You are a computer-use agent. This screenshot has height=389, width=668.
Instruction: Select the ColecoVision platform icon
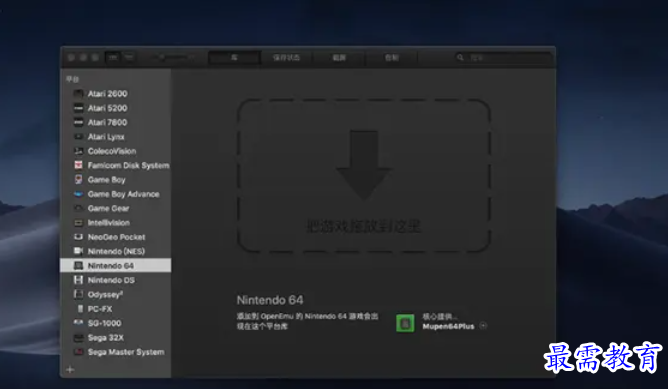(78, 151)
